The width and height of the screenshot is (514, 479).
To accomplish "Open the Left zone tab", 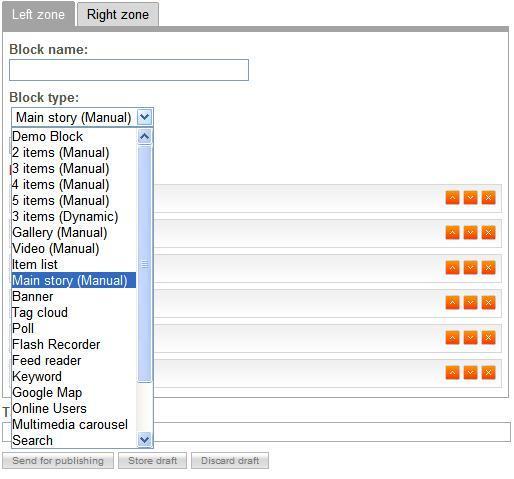I will coord(38,15).
